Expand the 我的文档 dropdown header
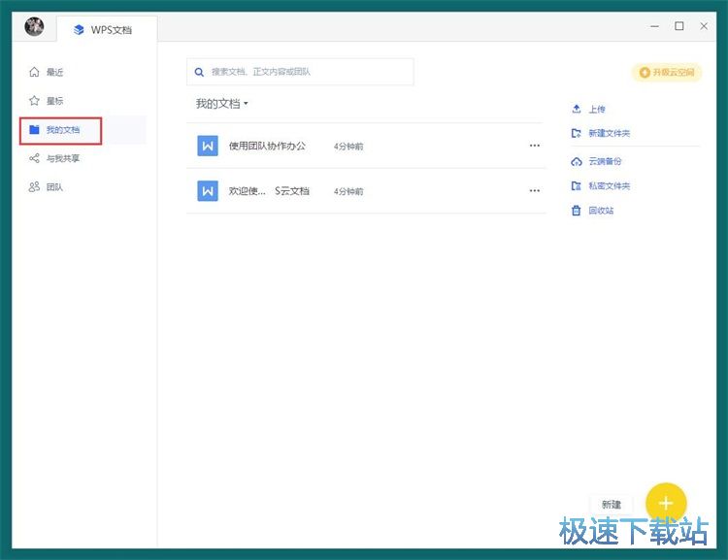The width and height of the screenshot is (728, 560). tap(222, 104)
